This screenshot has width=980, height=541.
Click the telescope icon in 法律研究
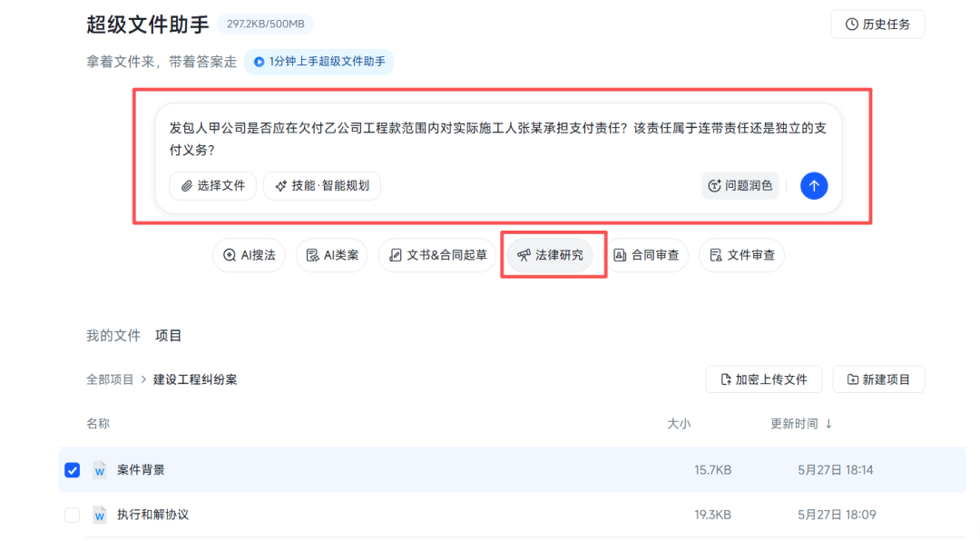[524, 255]
